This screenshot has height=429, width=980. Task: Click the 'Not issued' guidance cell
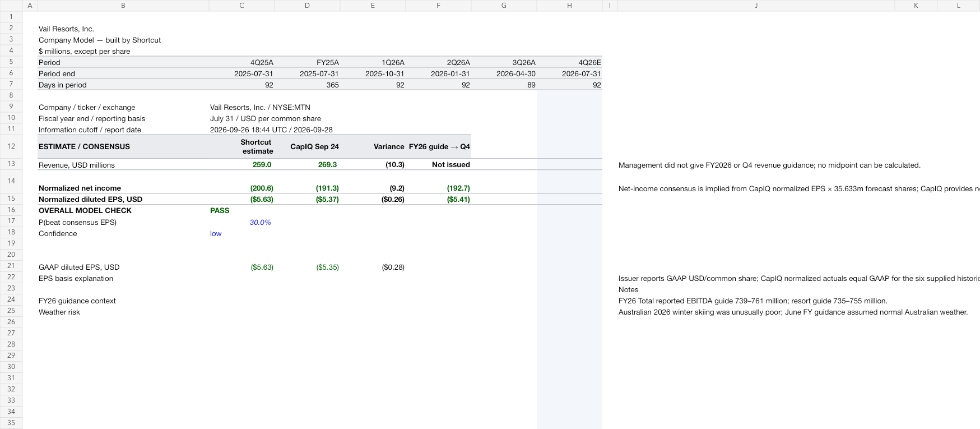click(438, 164)
